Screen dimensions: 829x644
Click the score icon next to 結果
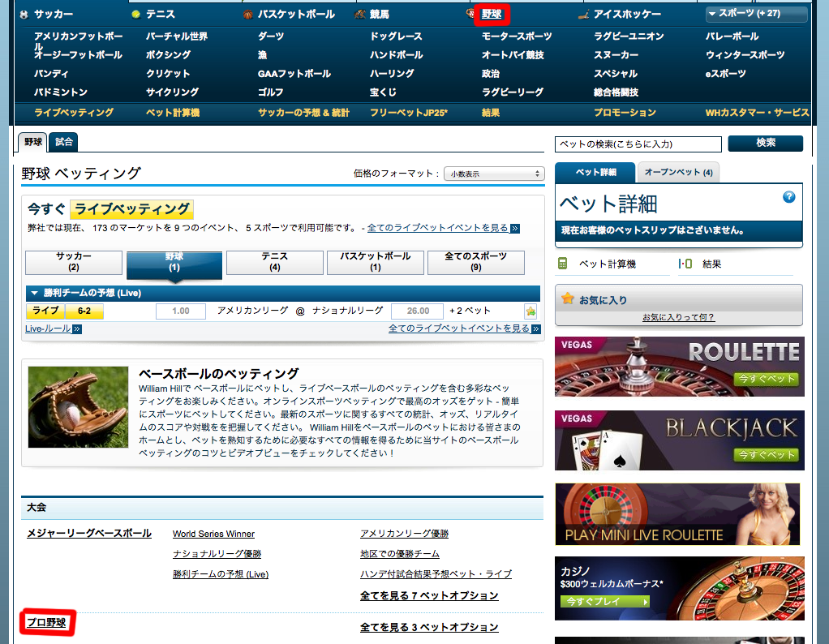coord(685,264)
